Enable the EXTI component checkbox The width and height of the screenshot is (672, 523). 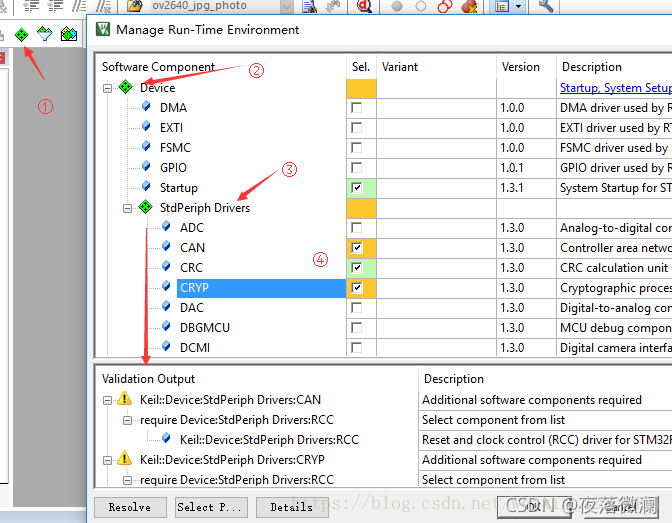pos(357,128)
